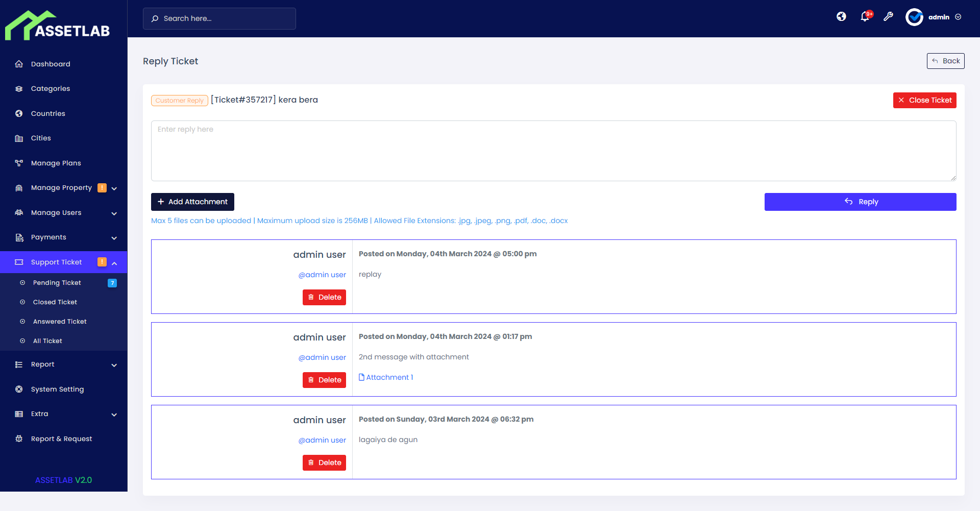Click the search input field

tap(219, 18)
